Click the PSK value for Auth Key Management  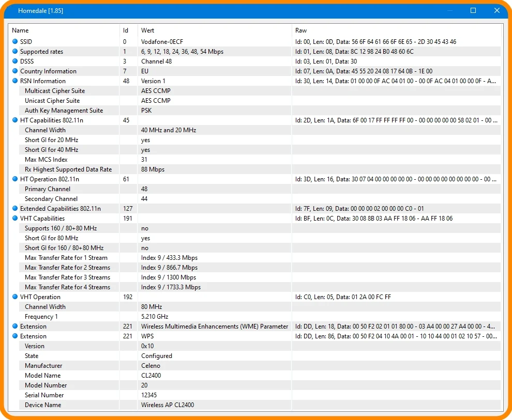[x=146, y=110]
